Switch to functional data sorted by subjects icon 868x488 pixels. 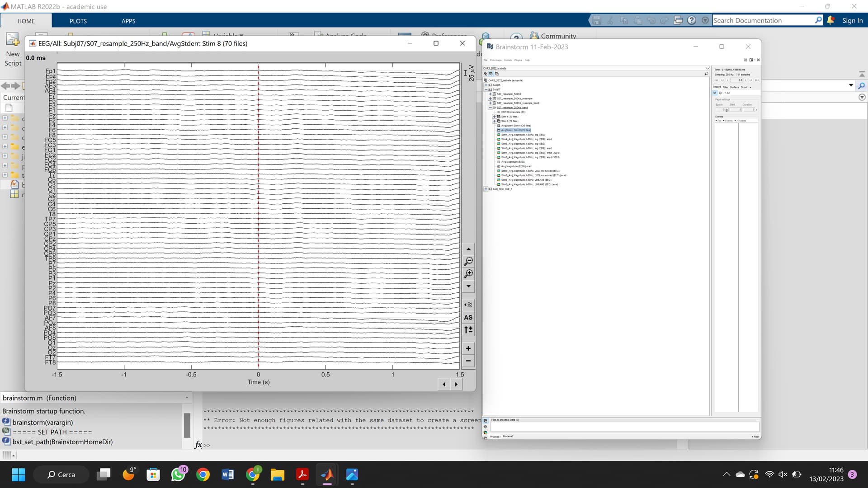point(491,74)
